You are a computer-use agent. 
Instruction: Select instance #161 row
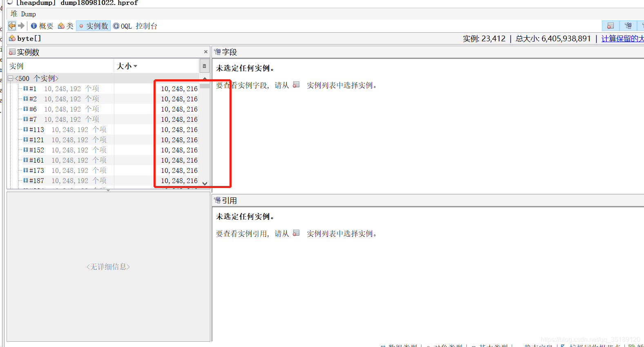pyautogui.click(x=103, y=160)
